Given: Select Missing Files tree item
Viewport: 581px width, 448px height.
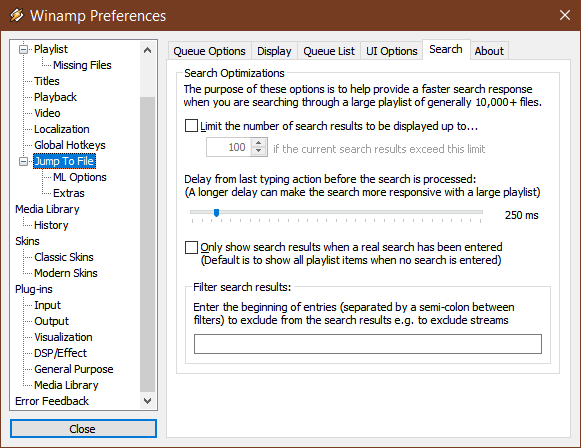Looking at the screenshot, I should (82, 65).
